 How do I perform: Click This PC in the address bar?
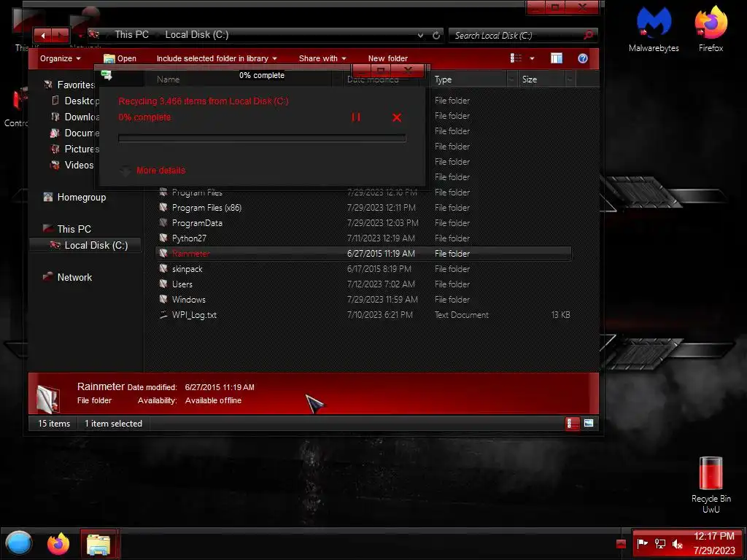pos(131,35)
